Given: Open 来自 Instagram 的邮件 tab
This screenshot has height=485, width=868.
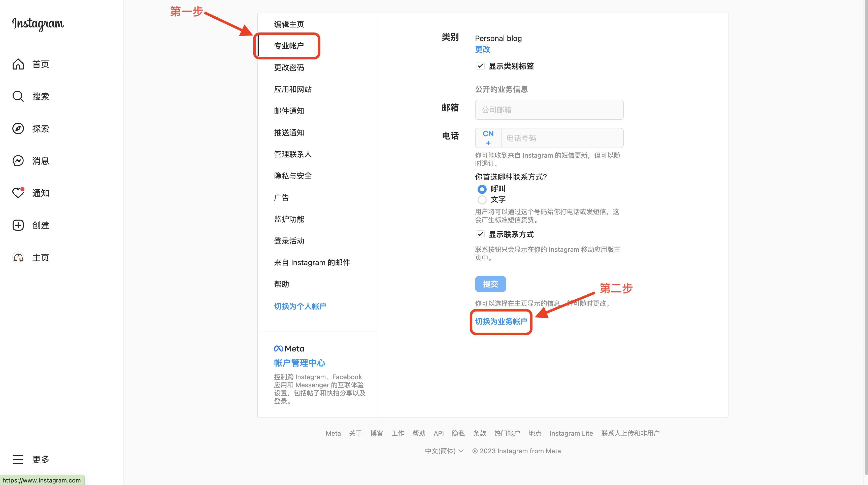Looking at the screenshot, I should click(317, 262).
